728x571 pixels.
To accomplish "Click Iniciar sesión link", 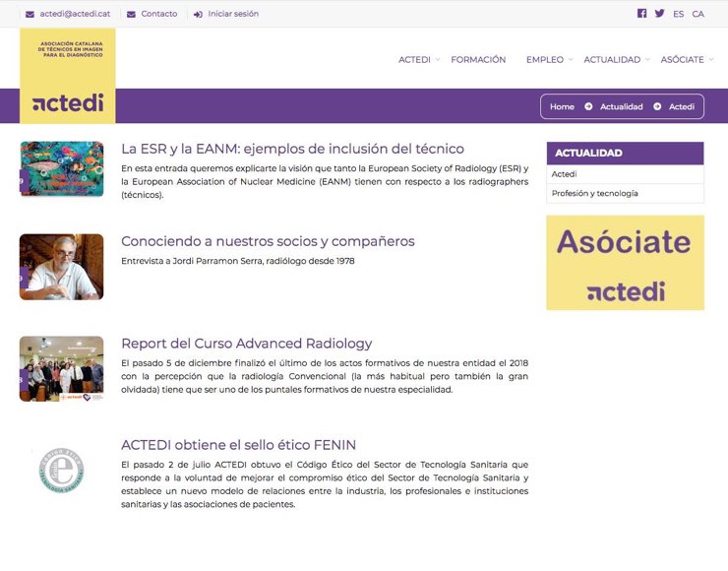I will click(x=233, y=14).
